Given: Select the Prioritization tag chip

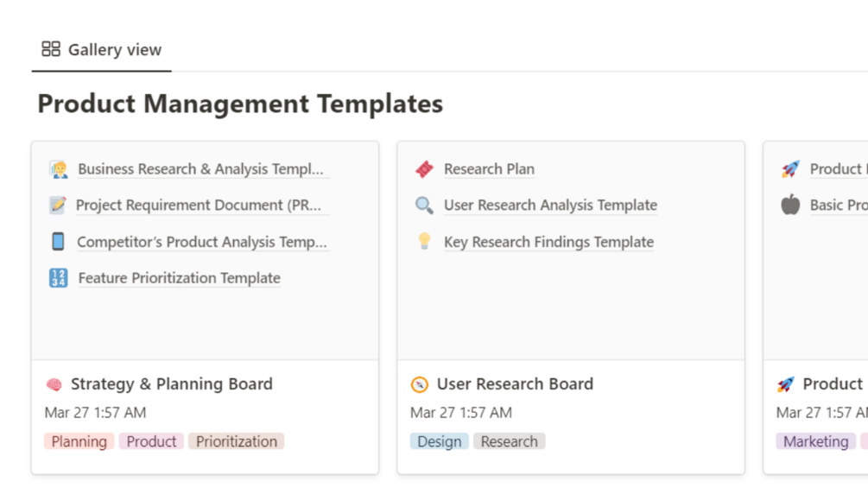Looking at the screenshot, I should click(236, 441).
